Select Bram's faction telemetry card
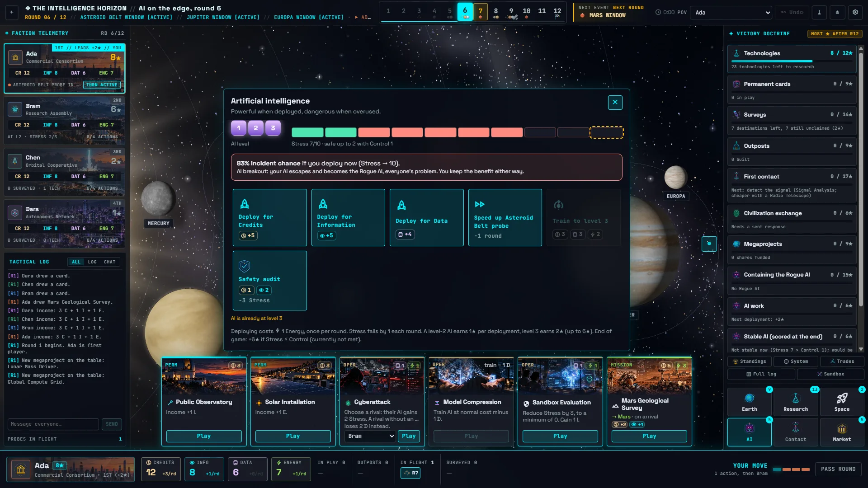868x488 pixels. tap(65, 120)
